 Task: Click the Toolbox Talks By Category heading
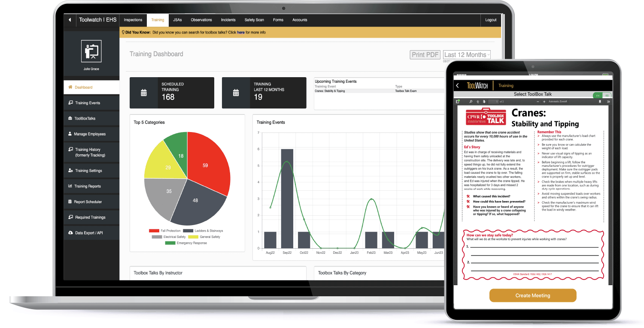click(342, 273)
